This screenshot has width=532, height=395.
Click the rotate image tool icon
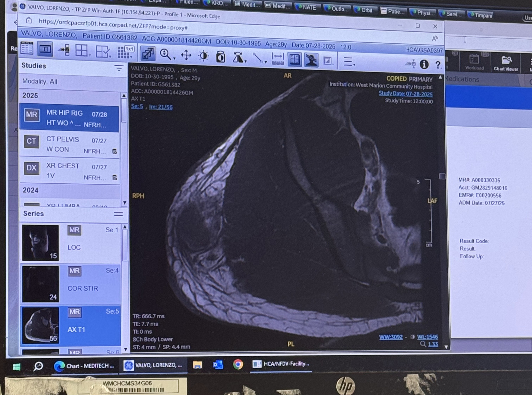[220, 57]
